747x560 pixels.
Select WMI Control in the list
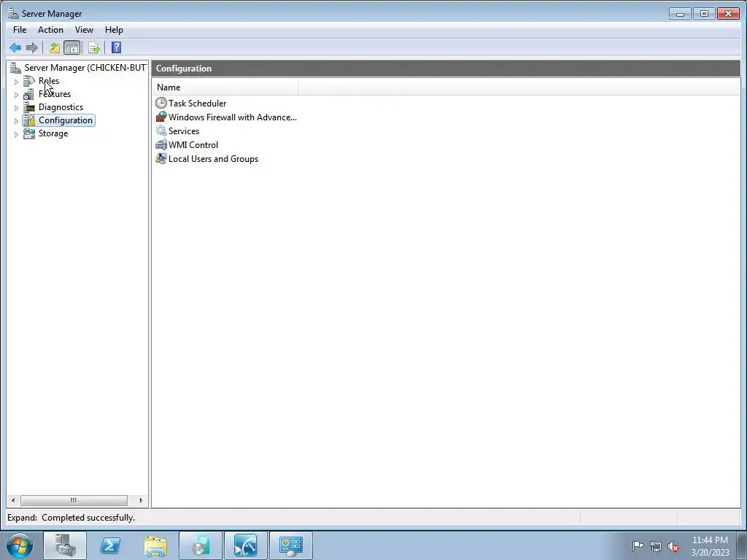coord(193,145)
